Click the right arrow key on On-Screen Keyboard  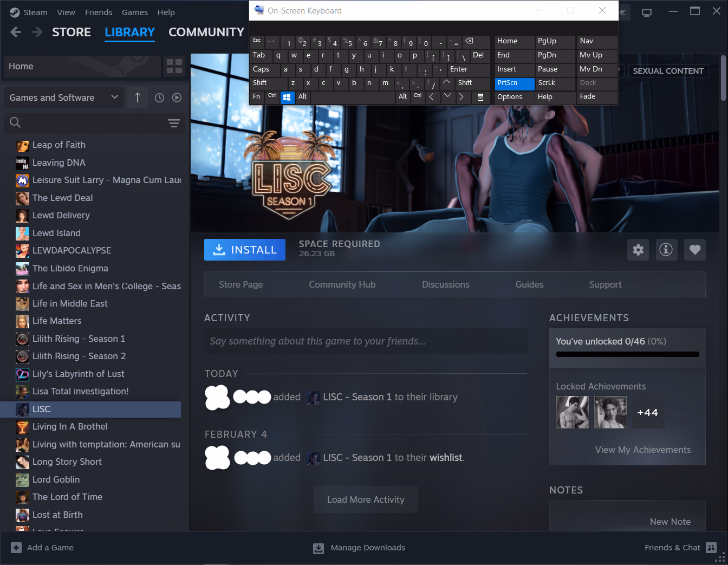coord(462,98)
